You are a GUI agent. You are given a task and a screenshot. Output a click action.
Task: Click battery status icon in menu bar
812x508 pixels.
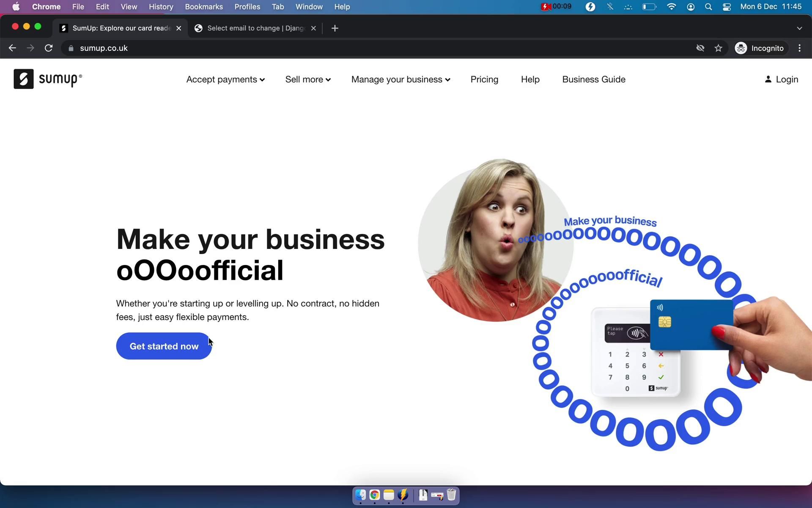[649, 7]
